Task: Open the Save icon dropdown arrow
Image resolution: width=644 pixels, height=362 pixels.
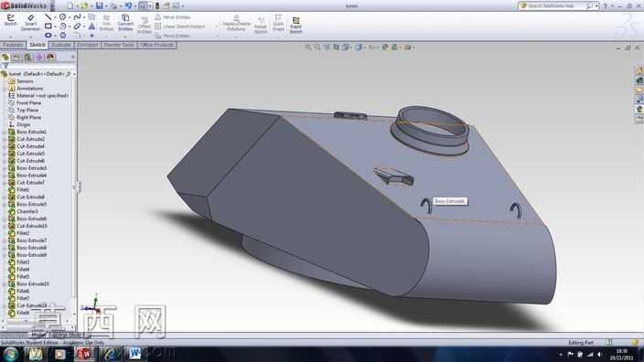Action: pos(105,5)
